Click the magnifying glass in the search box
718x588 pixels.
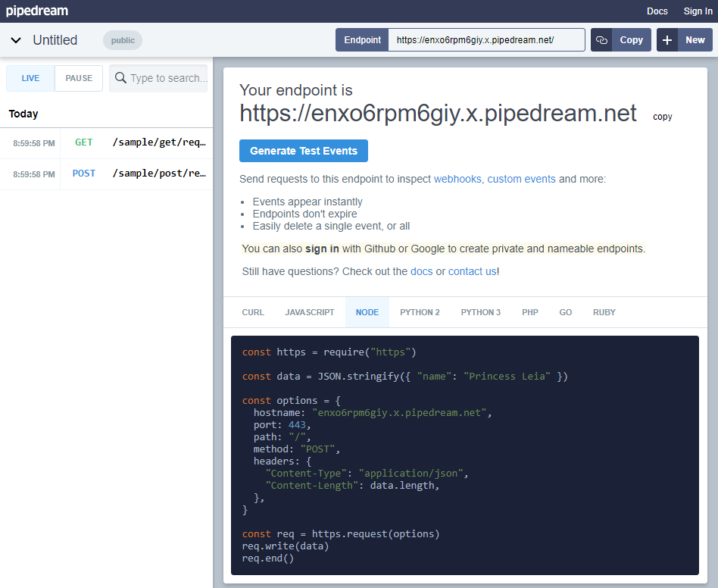tap(120, 78)
